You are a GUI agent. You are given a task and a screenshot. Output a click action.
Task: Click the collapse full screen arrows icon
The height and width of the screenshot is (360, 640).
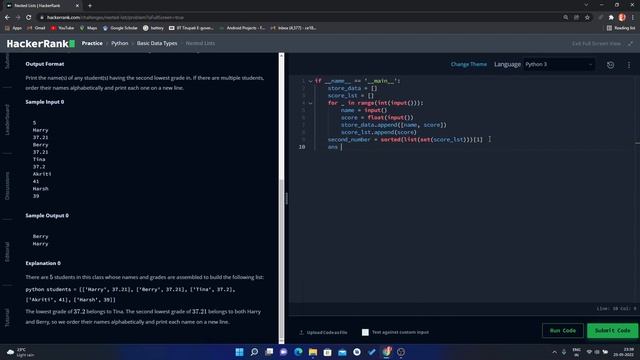[631, 44]
